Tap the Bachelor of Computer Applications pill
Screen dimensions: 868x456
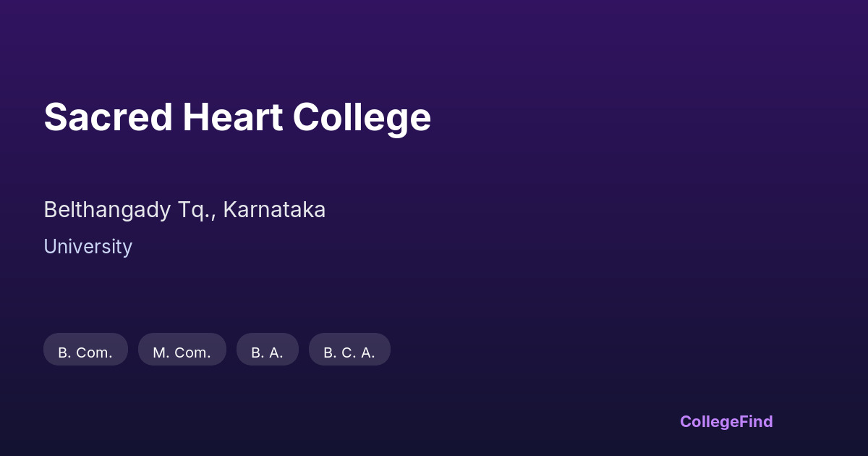[x=349, y=352]
